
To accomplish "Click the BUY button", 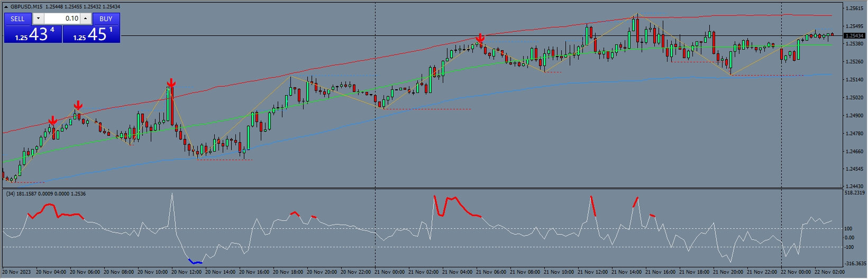I will (x=106, y=18).
